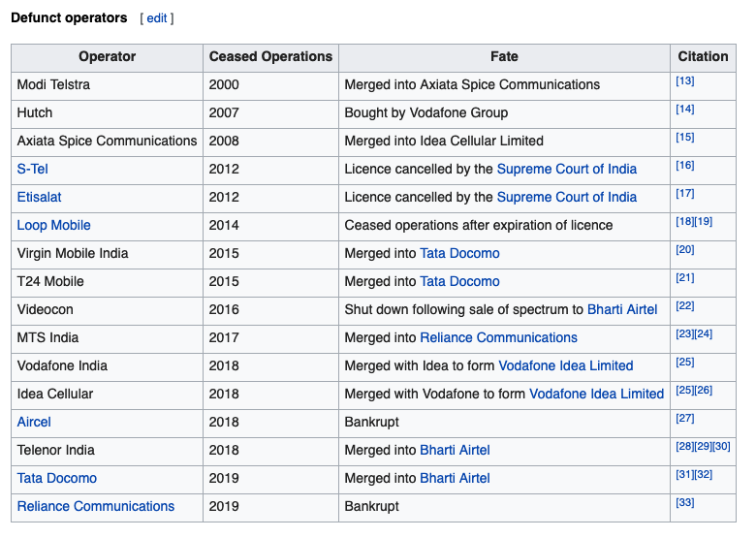Select the Vodafone India cell
The width and height of the screenshot is (756, 538).
(107, 365)
